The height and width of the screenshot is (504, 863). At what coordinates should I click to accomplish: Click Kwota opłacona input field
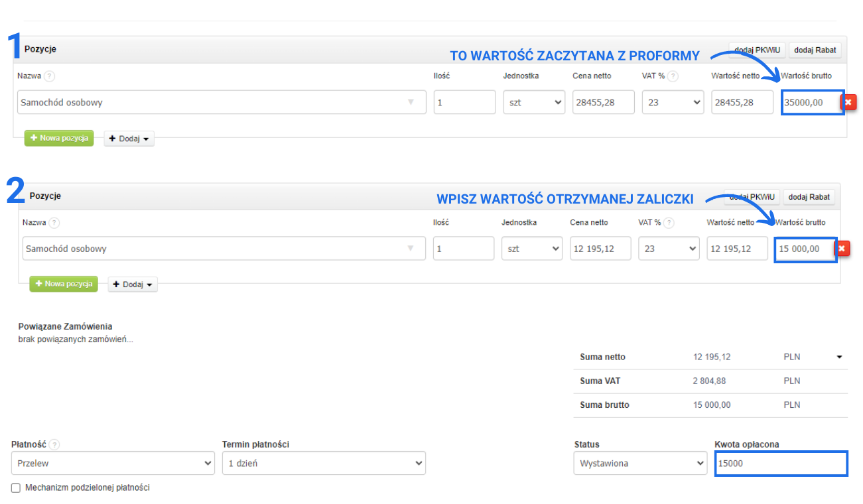click(781, 464)
